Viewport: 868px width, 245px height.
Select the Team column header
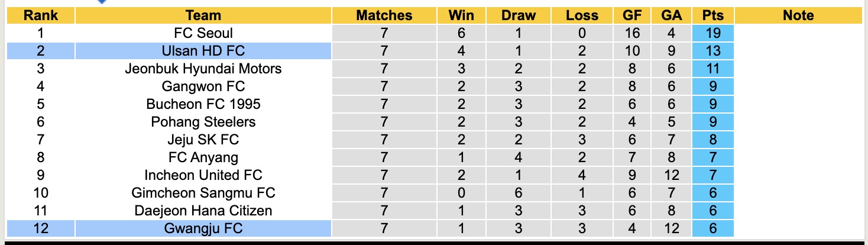pyautogui.click(x=203, y=16)
